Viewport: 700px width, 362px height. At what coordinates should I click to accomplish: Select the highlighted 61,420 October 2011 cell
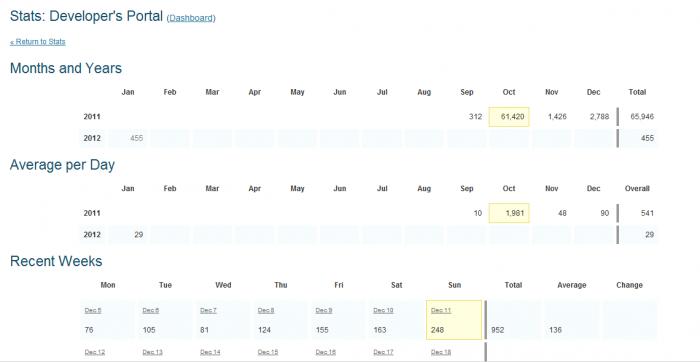click(x=509, y=117)
